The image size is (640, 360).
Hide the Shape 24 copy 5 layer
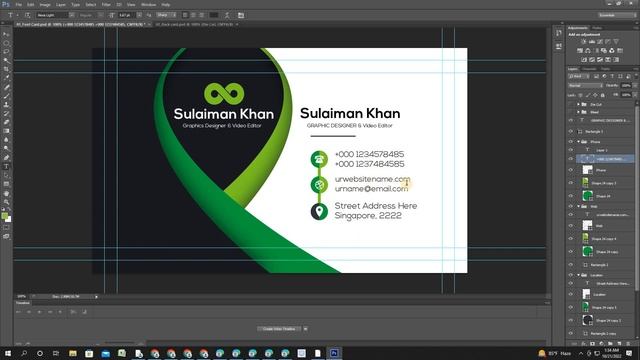pos(571,307)
